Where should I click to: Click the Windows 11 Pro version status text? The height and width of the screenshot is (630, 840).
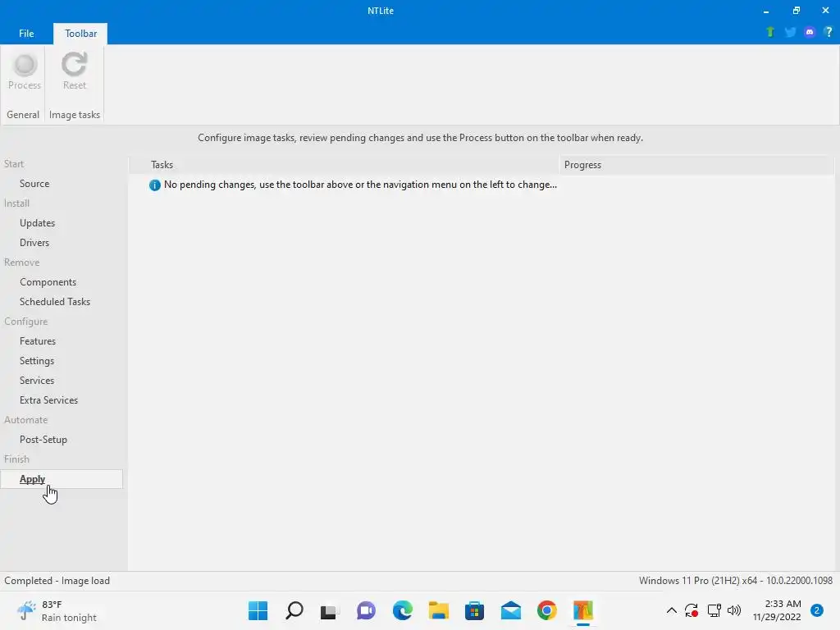[x=736, y=581]
